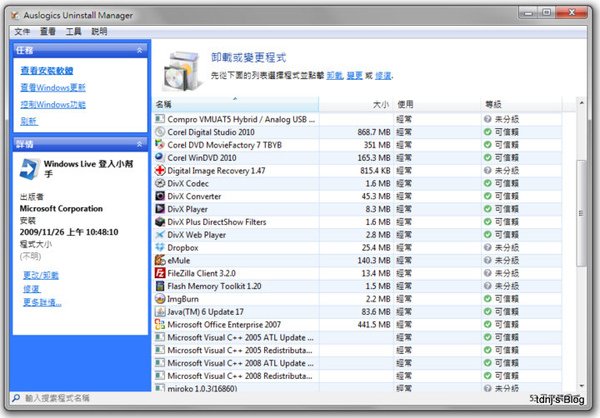Open the 查看Windows更新 link
The width and height of the screenshot is (600, 418).
point(53,88)
